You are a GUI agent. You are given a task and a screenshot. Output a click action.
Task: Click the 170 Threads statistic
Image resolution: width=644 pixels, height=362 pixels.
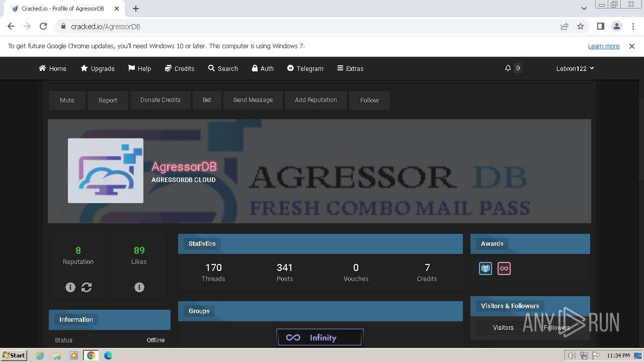coord(213,272)
